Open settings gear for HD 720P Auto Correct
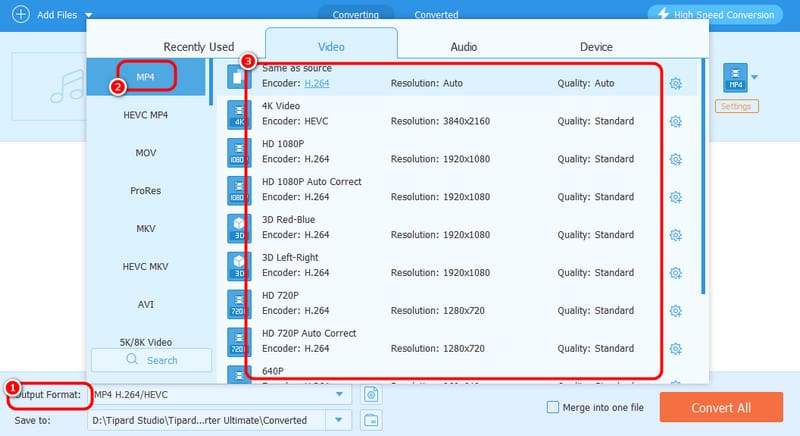This screenshot has height=436, width=800. click(x=676, y=349)
